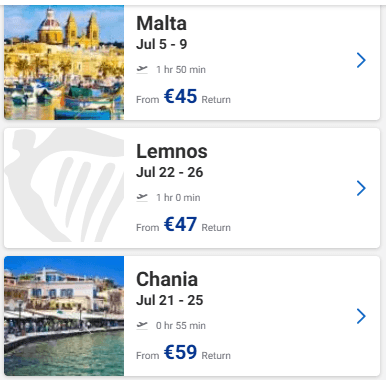Screen dimensions: 386x380
Task: Click the plane icon beside 1 hr 0 min
Action: [x=142, y=197]
